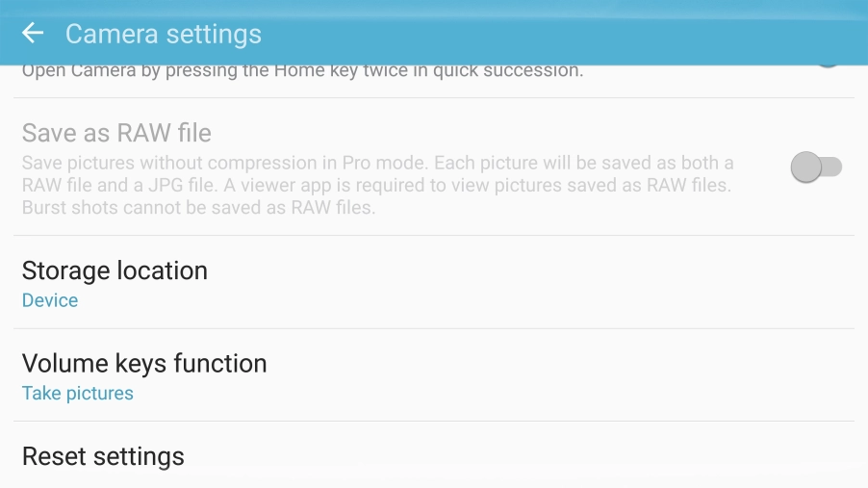Click the "Burst shots cannot be saved" note

[x=199, y=208]
